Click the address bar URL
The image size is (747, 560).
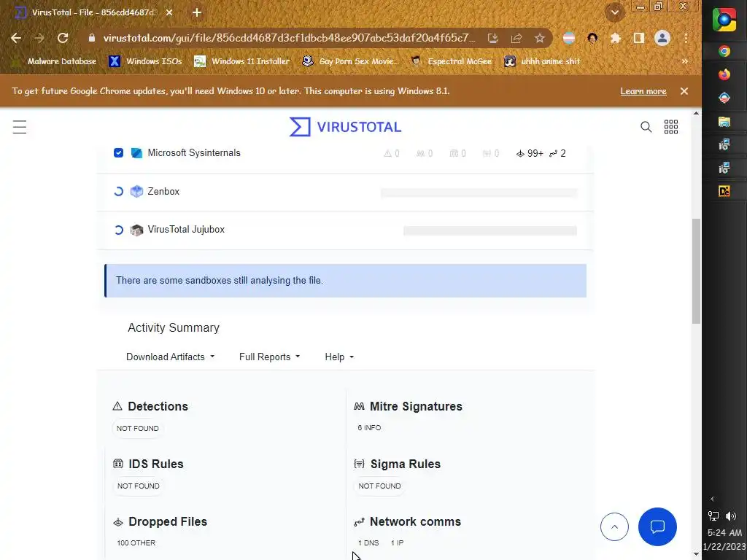point(289,38)
